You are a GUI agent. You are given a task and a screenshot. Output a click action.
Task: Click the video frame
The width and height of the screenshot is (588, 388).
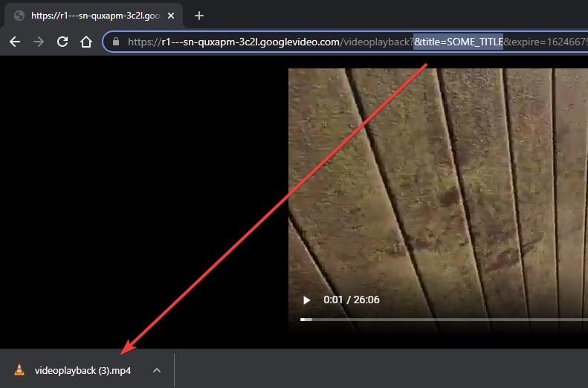click(x=438, y=201)
